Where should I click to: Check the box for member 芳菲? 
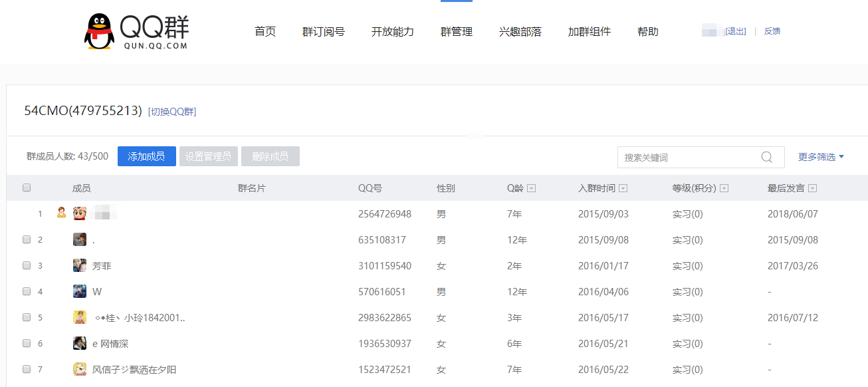[x=27, y=265]
